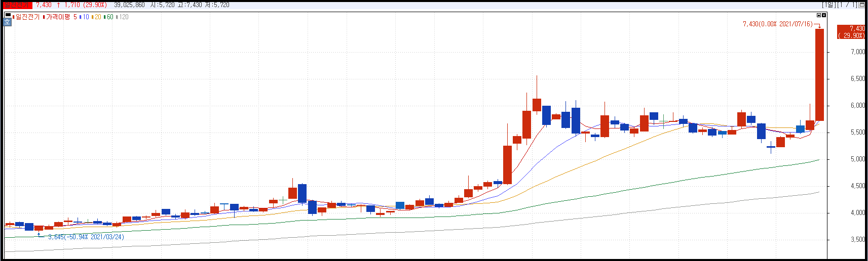Image resolution: width=868 pixels, height=261 pixels.
Task: Click the blue 호 button
Action: (x=8, y=22)
